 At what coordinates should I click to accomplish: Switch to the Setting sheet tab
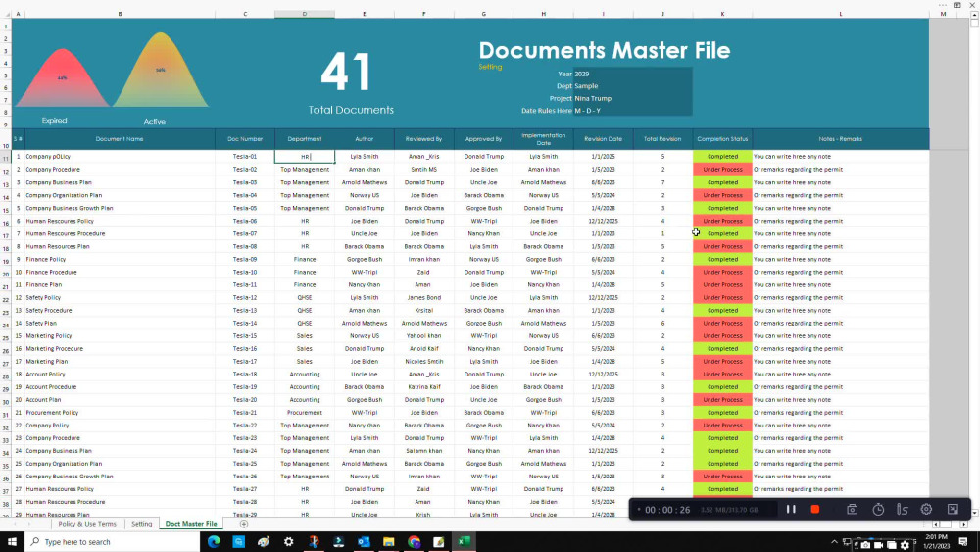coord(141,524)
